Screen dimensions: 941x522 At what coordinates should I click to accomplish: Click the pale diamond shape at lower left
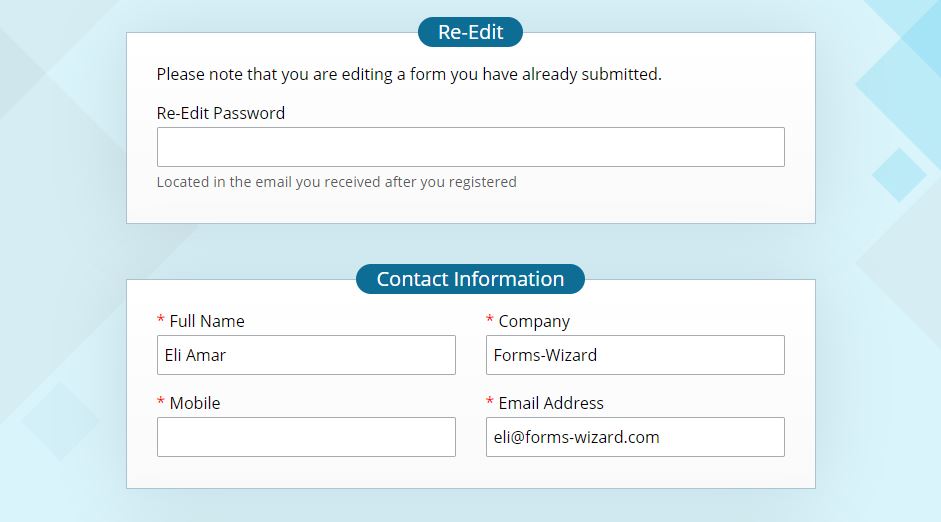click(x=60, y=422)
